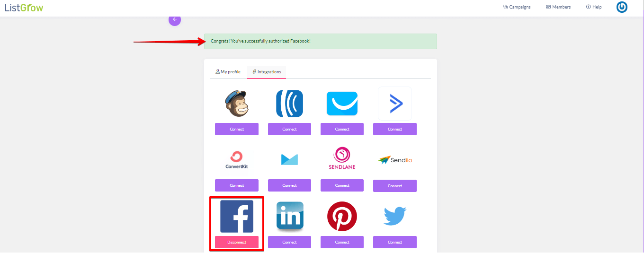The image size is (644, 253).
Task: Click the ActiveCampaign chevron logo
Action: [395, 104]
